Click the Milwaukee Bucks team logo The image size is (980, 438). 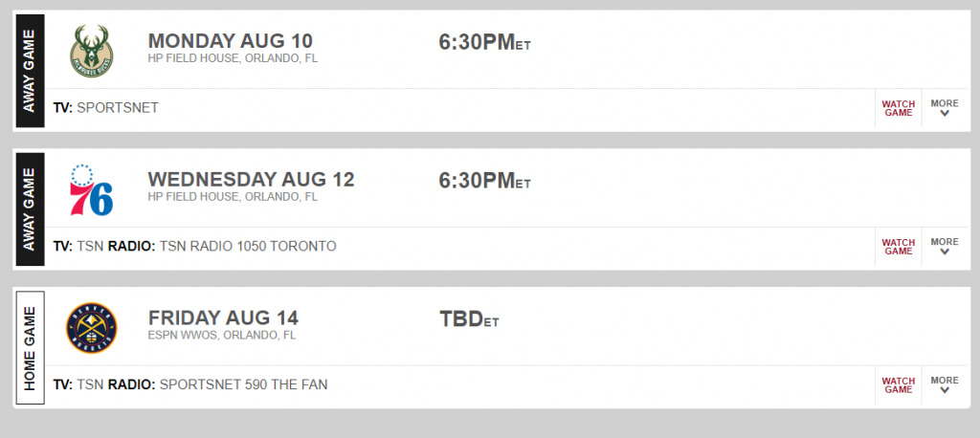click(91, 52)
